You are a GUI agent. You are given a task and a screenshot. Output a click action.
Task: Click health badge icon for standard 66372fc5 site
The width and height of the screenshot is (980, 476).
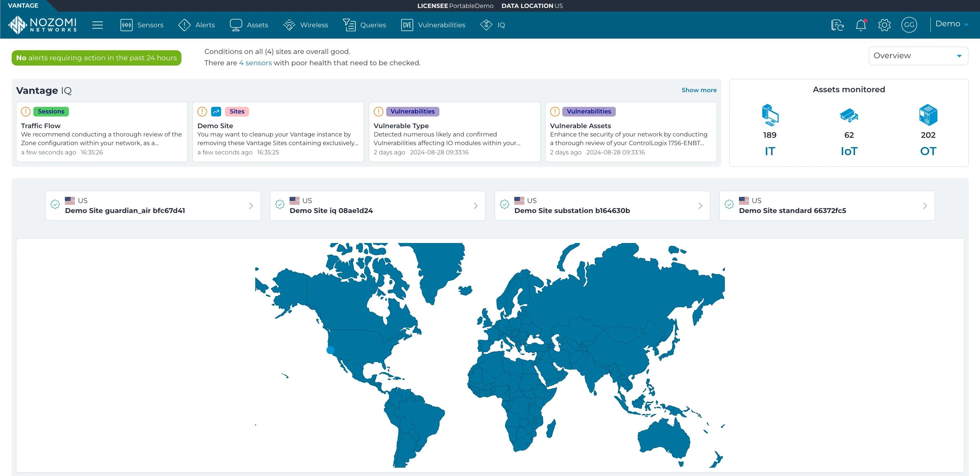click(729, 205)
